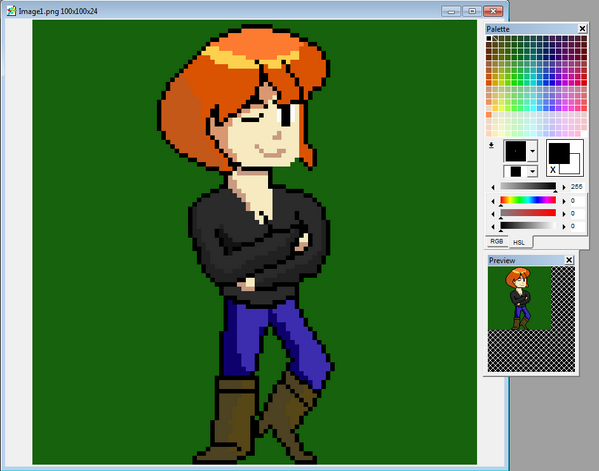Click left arrow of the hue slider
The image size is (599, 471).
tap(493, 201)
